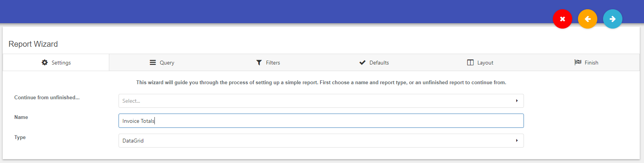Expand the Type DataGrid dropdown
The width and height of the screenshot is (644, 163).
(x=321, y=141)
